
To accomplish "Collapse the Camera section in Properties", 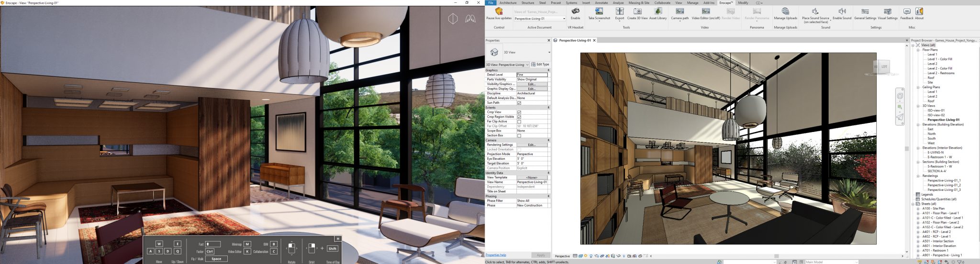I will click(548, 140).
